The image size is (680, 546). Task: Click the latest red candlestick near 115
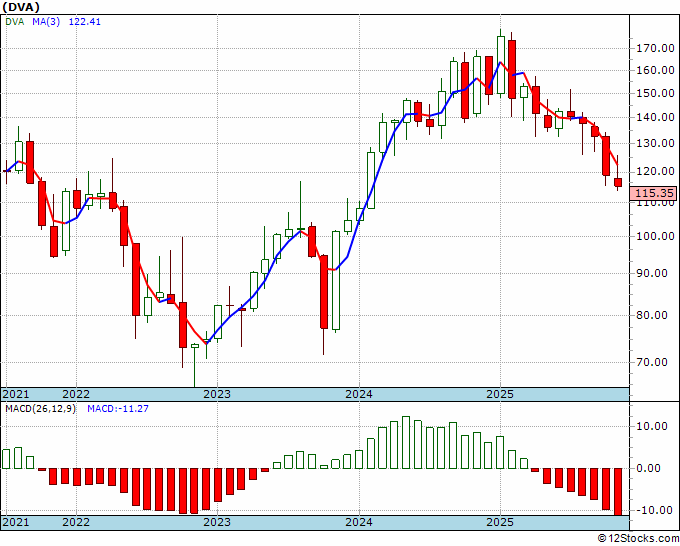click(x=618, y=183)
